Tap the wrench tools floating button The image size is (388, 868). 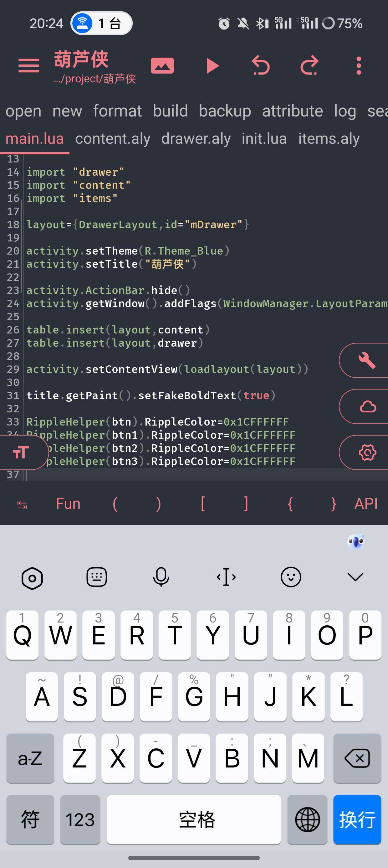pyautogui.click(x=364, y=360)
